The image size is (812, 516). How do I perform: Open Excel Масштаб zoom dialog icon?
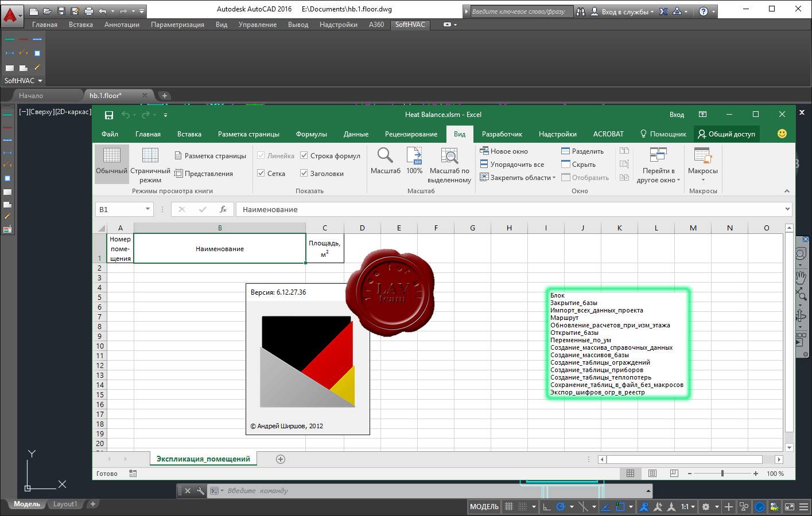[x=385, y=160]
